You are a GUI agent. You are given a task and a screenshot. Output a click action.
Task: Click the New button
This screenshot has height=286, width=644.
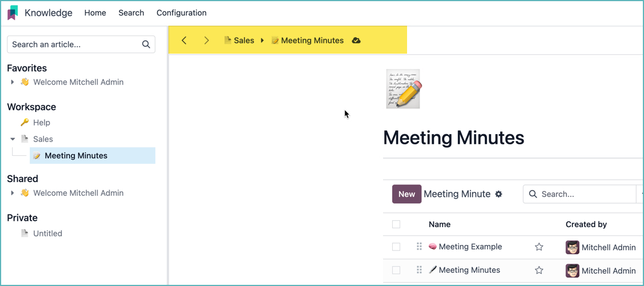pos(406,194)
